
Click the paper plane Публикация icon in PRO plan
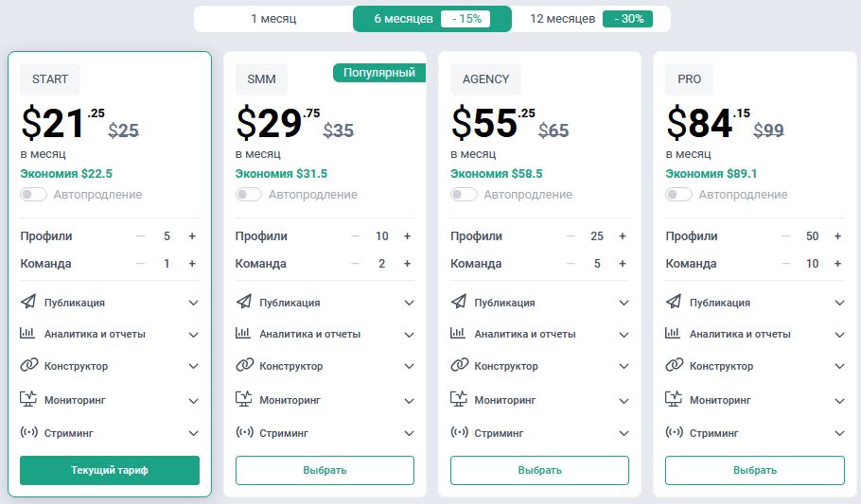(x=675, y=303)
